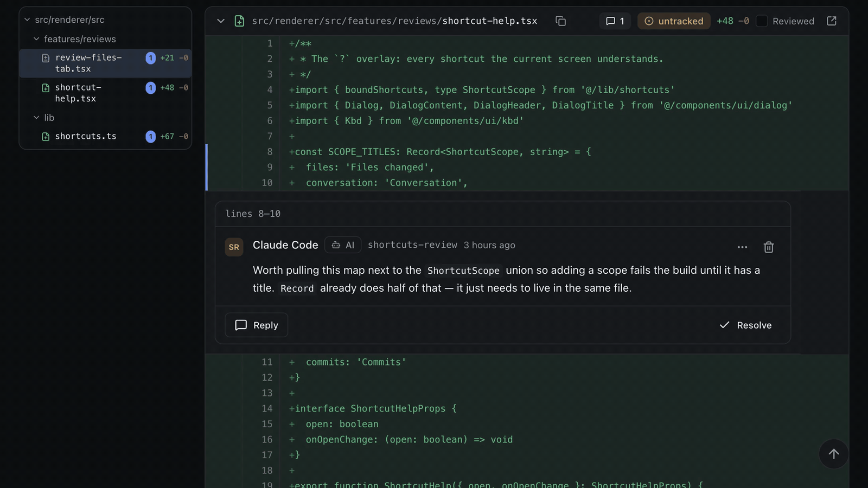The width and height of the screenshot is (868, 488).
Task: Resolve the comment thread
Action: (745, 325)
